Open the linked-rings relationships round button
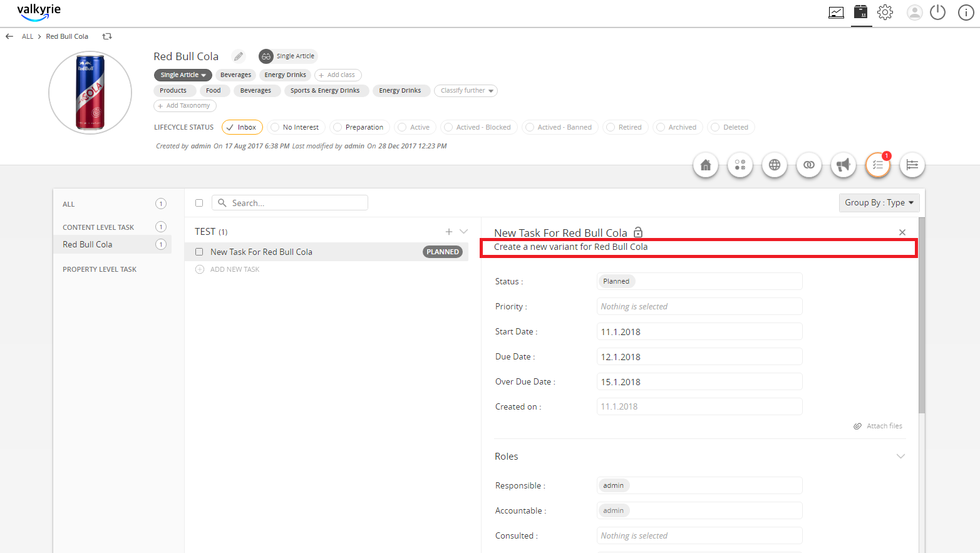 tap(809, 165)
